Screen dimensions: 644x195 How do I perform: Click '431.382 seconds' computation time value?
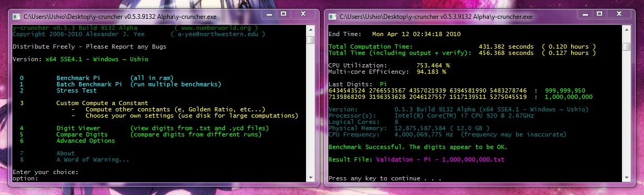[506, 47]
